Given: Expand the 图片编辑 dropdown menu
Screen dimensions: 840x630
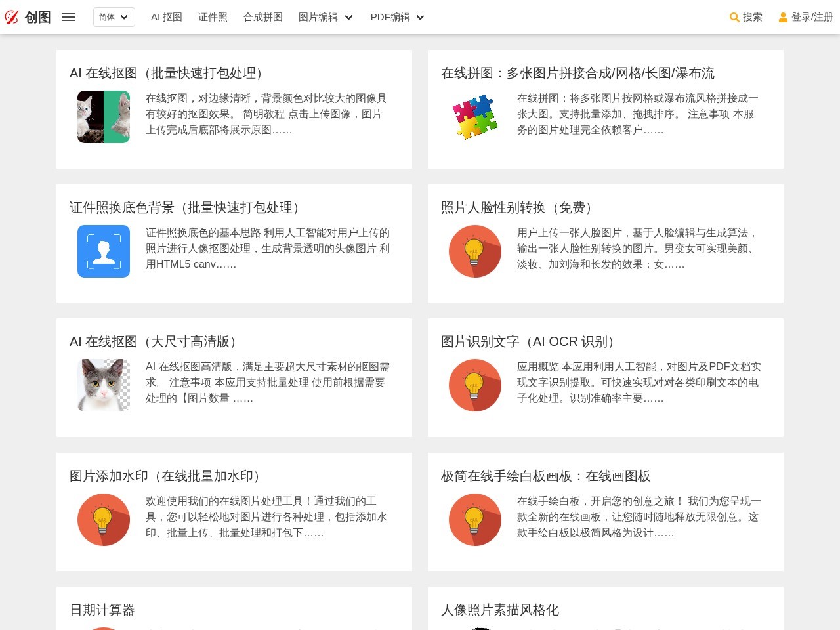Looking at the screenshot, I should [325, 18].
